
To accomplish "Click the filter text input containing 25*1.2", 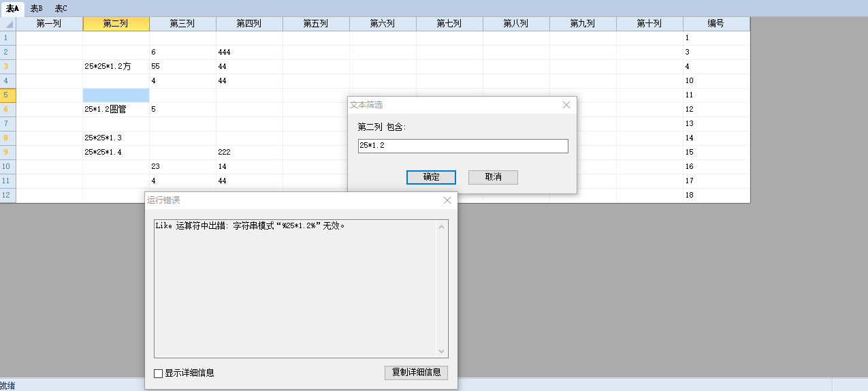I will click(x=462, y=146).
